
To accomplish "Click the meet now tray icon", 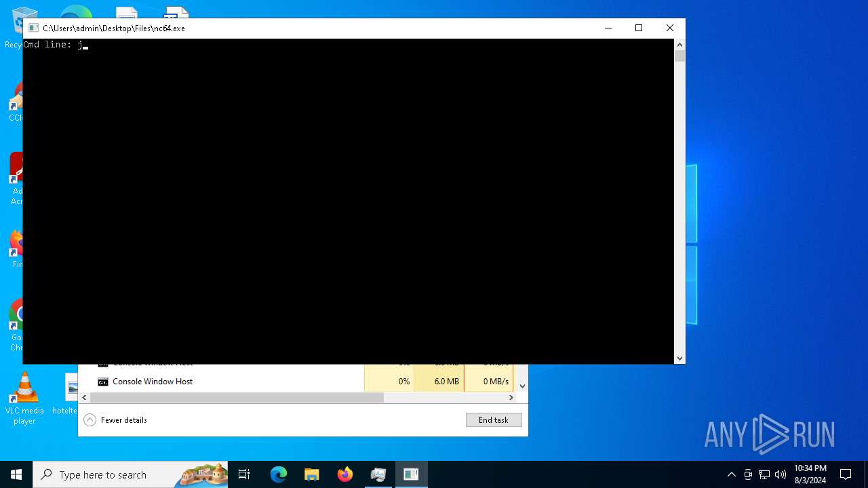I will coord(748,474).
